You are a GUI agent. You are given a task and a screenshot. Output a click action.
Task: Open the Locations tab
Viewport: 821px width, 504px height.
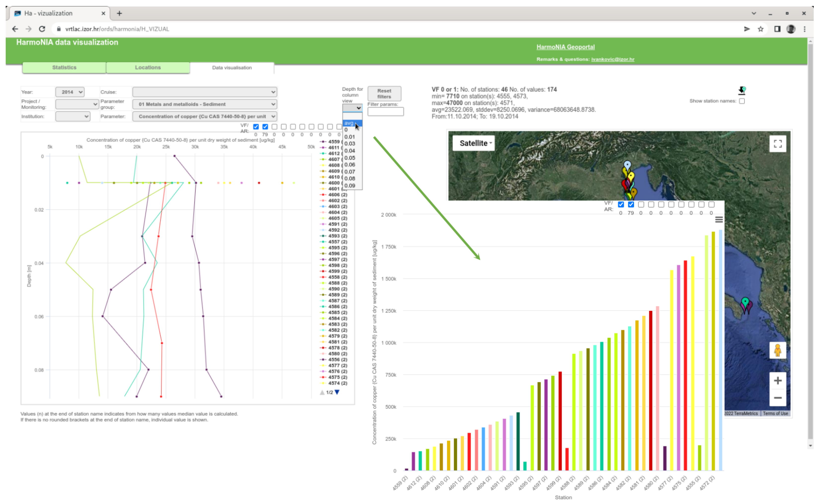tap(148, 67)
